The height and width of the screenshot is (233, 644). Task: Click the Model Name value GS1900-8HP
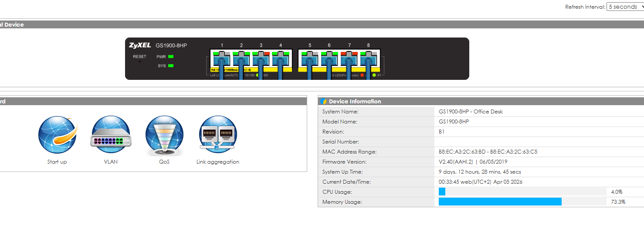[x=454, y=122]
